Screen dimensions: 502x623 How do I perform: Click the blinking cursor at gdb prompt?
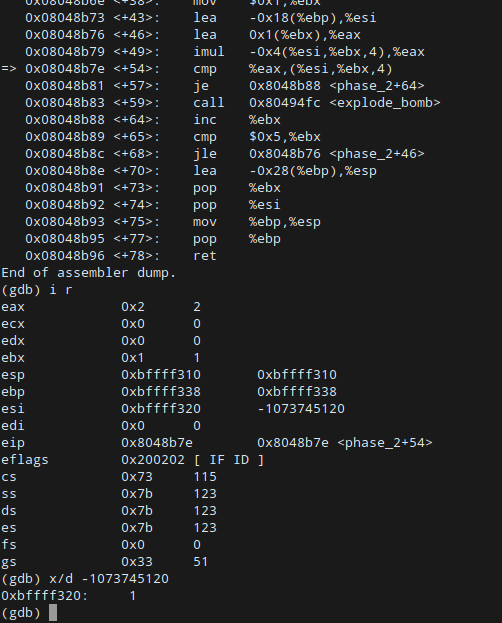point(53,613)
